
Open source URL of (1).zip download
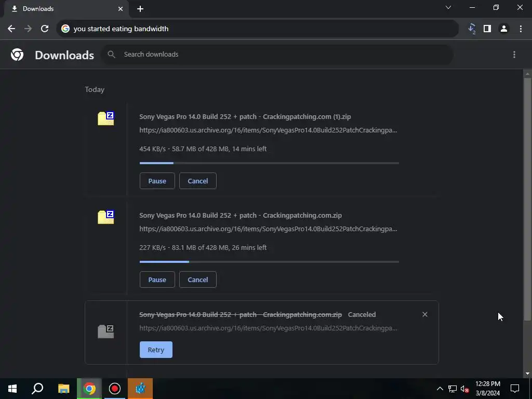tap(268, 130)
